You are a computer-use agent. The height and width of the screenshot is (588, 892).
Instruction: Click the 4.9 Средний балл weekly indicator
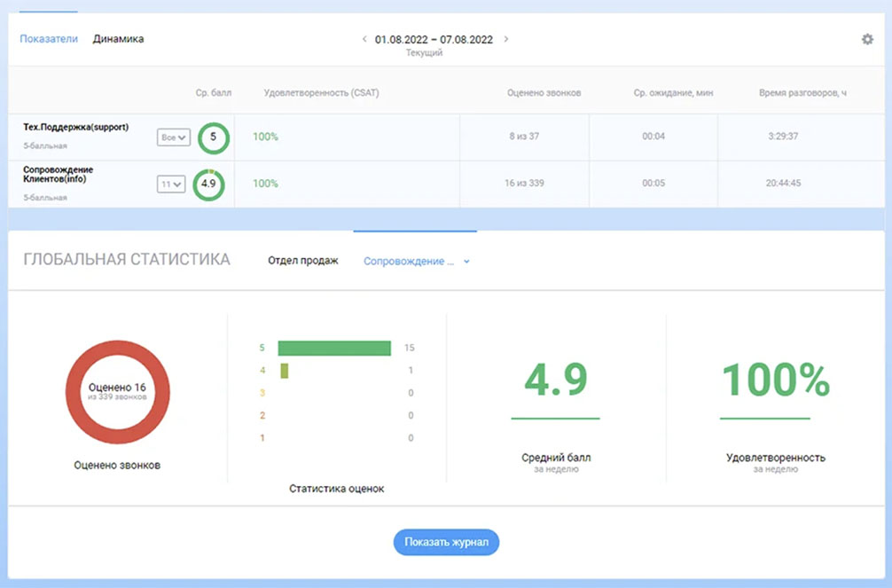pyautogui.click(x=556, y=380)
